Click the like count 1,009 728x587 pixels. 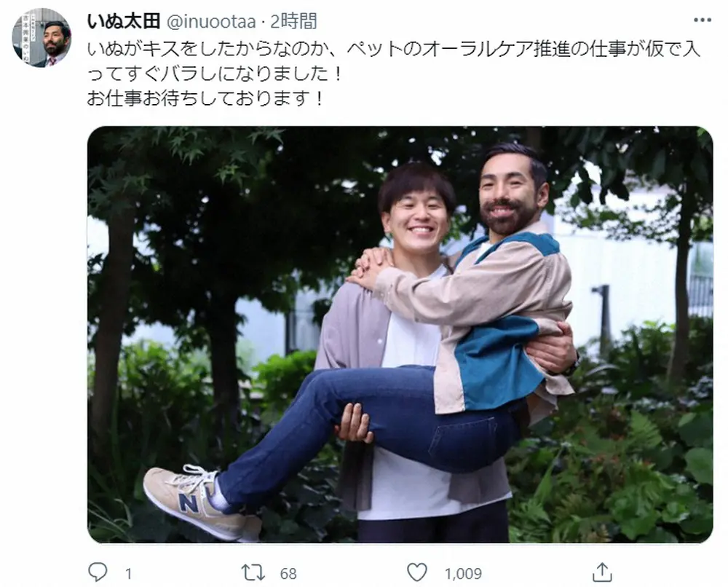(463, 574)
